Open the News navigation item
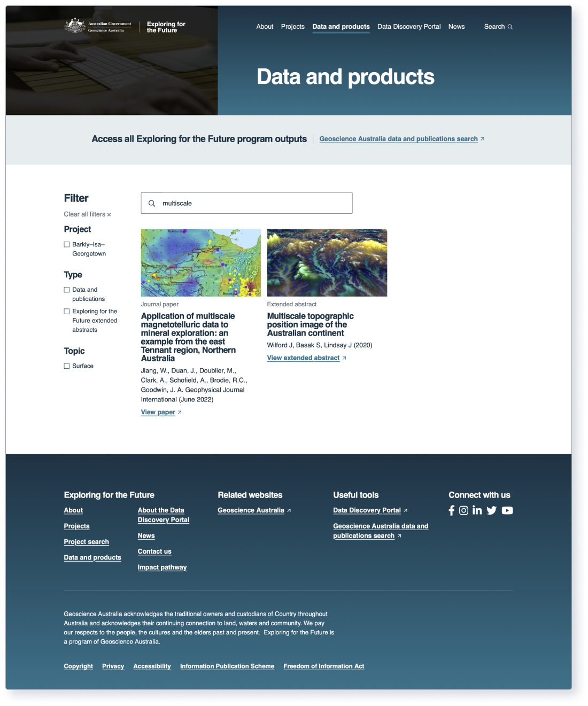The image size is (588, 706). coord(456,27)
